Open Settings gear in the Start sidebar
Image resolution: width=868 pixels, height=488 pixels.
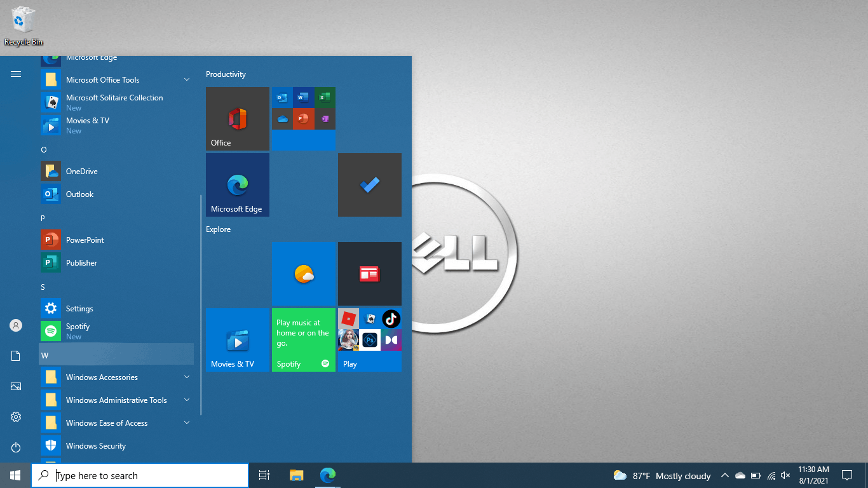tap(16, 417)
